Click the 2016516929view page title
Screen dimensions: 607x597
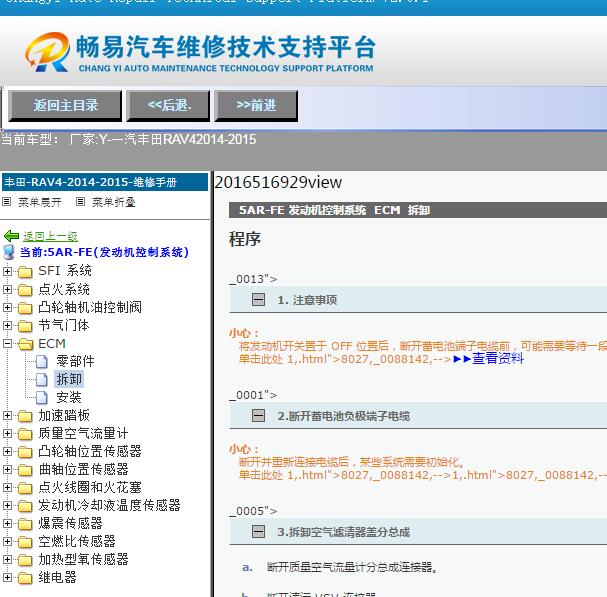[278, 182]
